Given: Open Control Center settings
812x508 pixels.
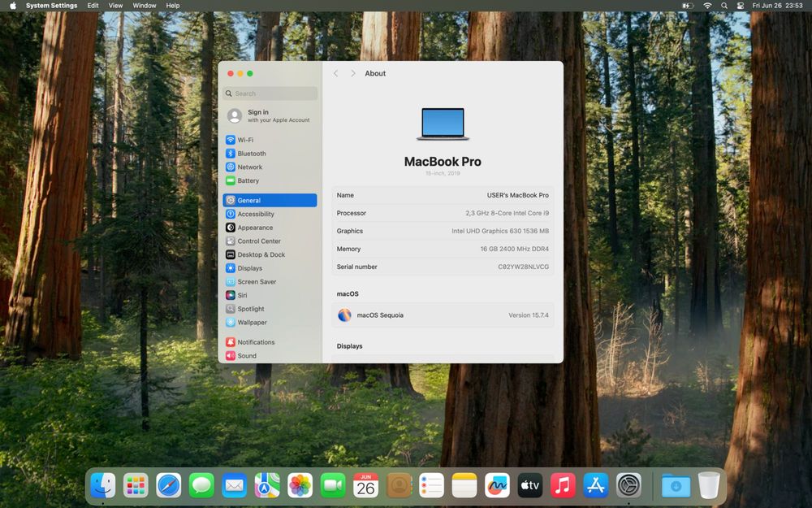Looking at the screenshot, I should pyautogui.click(x=270, y=241).
